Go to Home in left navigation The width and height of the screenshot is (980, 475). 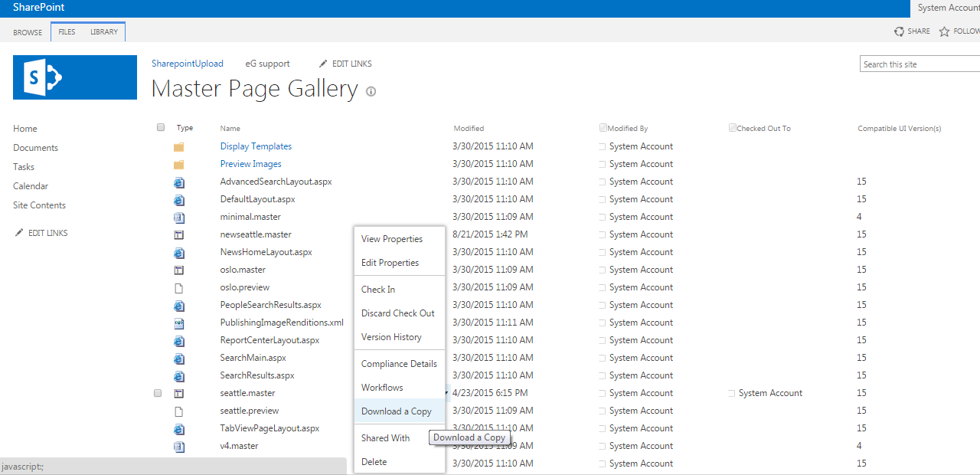[x=25, y=129]
